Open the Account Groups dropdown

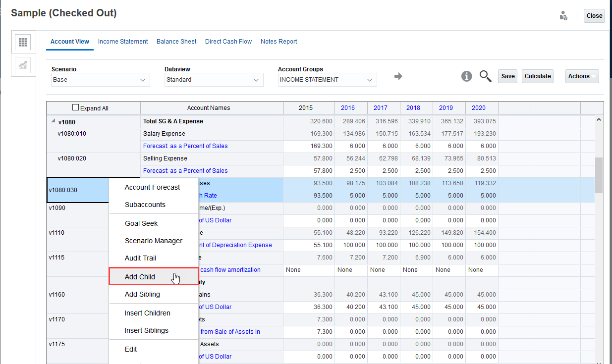(327, 80)
